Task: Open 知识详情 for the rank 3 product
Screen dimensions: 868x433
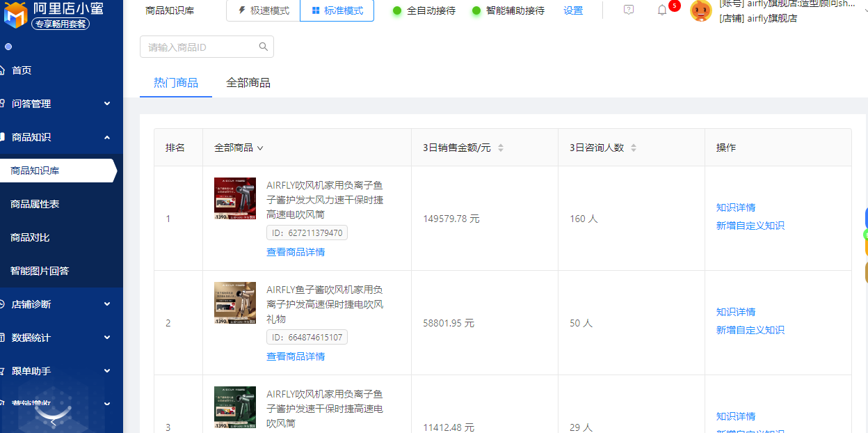Action: (x=736, y=416)
